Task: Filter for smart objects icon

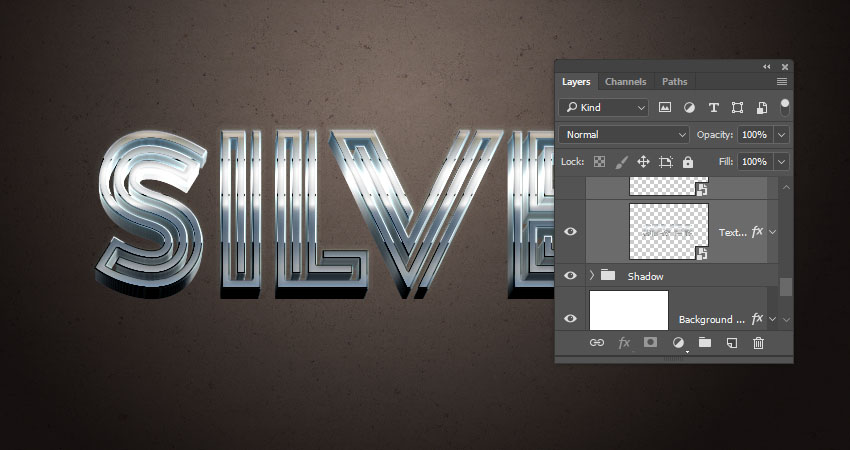Action: click(x=762, y=107)
